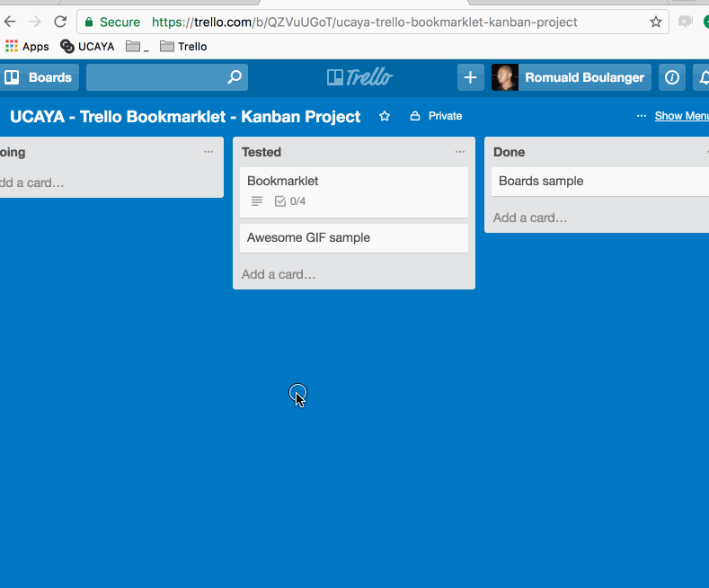The image size is (709, 588).
Task: Open the unnamed underscore bookmarks folder
Action: 137,46
